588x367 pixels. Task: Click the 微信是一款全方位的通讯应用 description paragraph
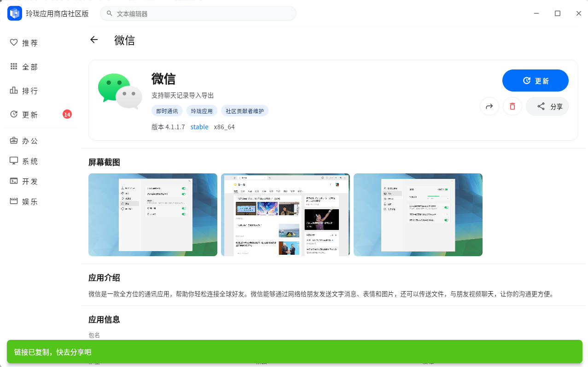322,294
